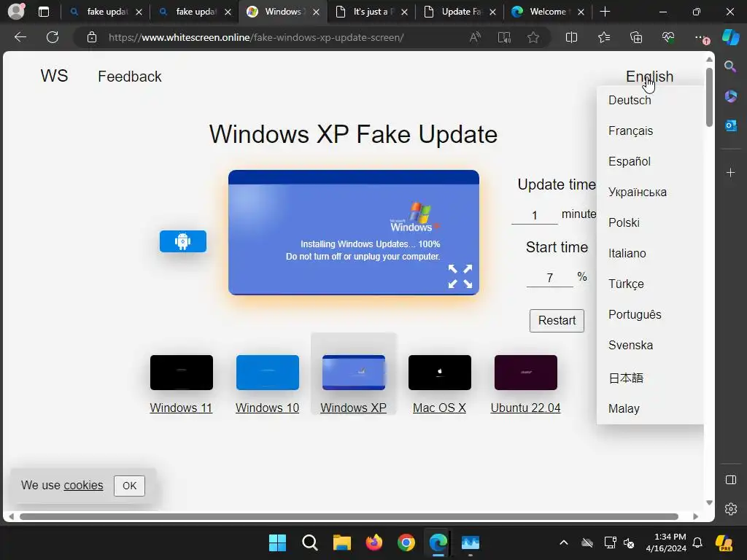This screenshot has width=747, height=560.
Task: Open File Explorer from the taskbar
Action: [341, 542]
